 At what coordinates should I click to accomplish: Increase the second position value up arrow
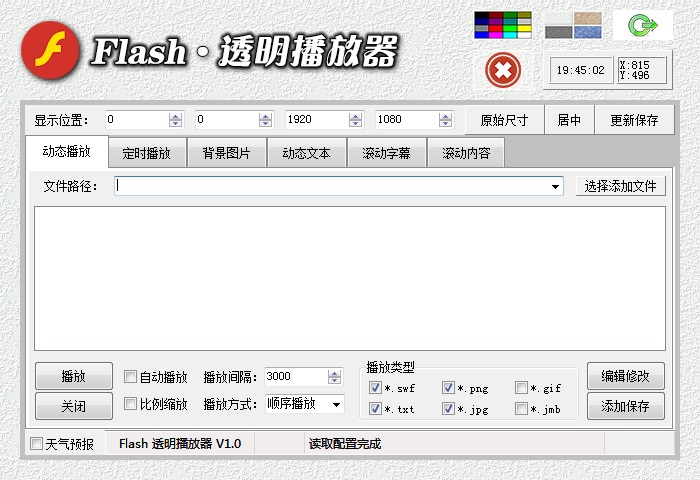click(x=266, y=116)
